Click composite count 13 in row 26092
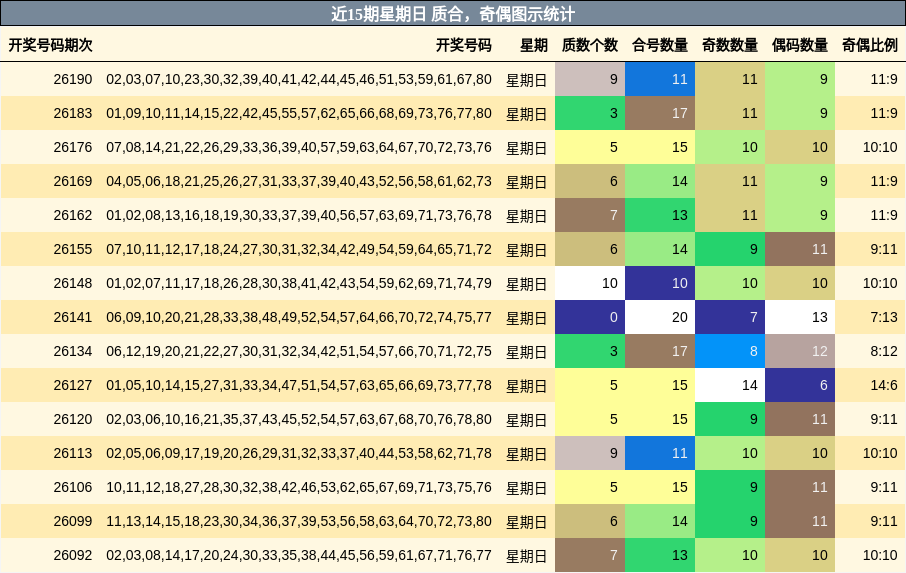 tap(660, 556)
